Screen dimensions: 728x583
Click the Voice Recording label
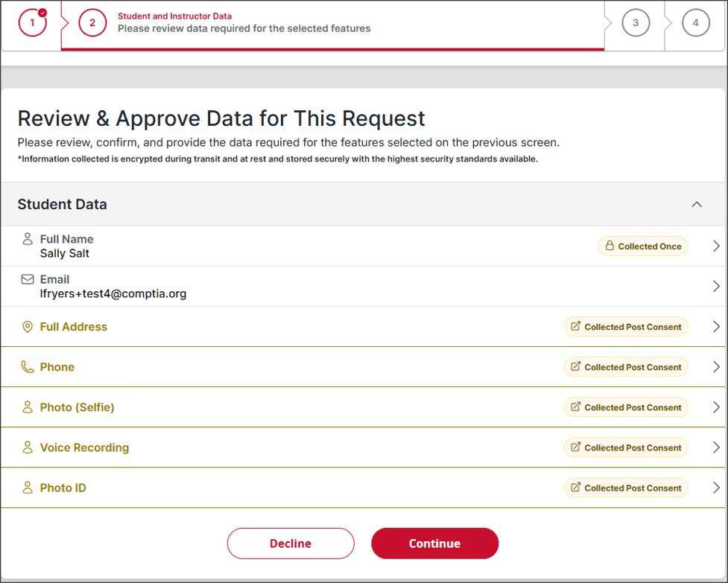pyautogui.click(x=84, y=447)
